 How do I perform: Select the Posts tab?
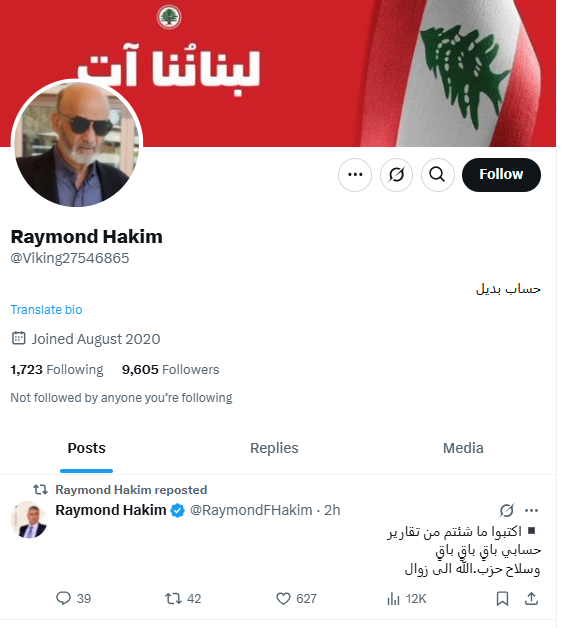tap(87, 448)
